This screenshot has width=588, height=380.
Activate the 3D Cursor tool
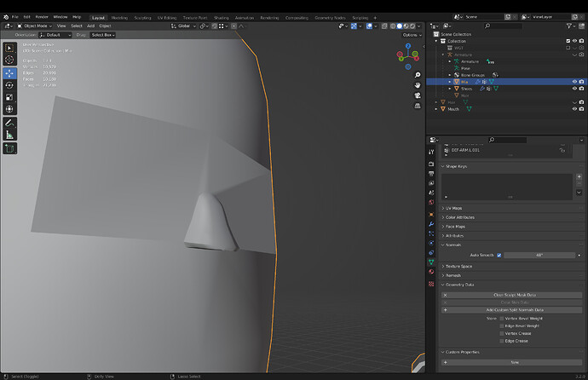9,60
